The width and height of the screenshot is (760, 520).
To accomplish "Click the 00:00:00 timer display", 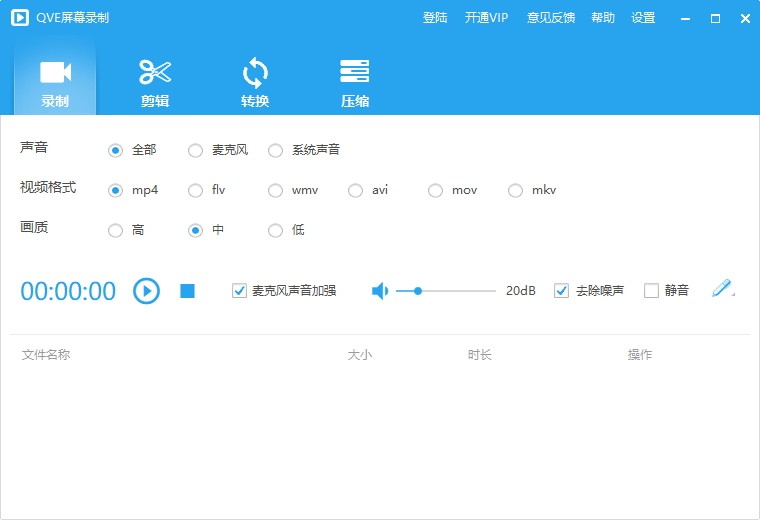I will (x=68, y=291).
